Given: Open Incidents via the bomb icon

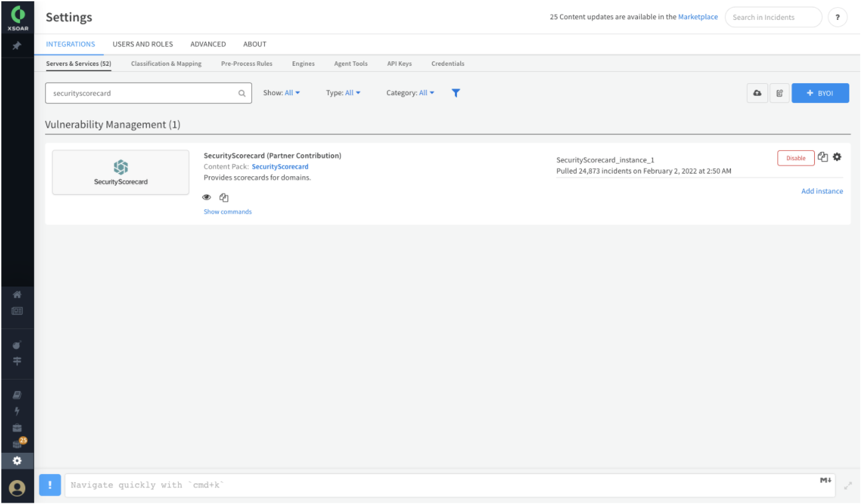Looking at the screenshot, I should pos(17,345).
